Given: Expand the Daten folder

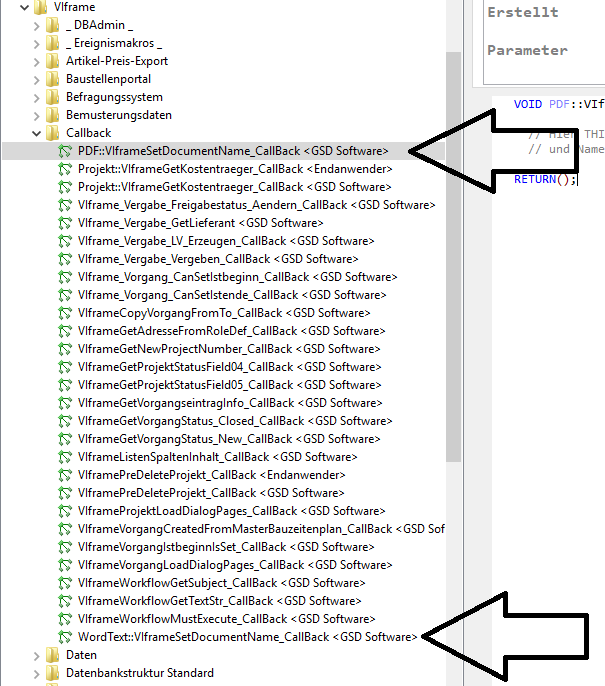Looking at the screenshot, I should (x=37, y=655).
